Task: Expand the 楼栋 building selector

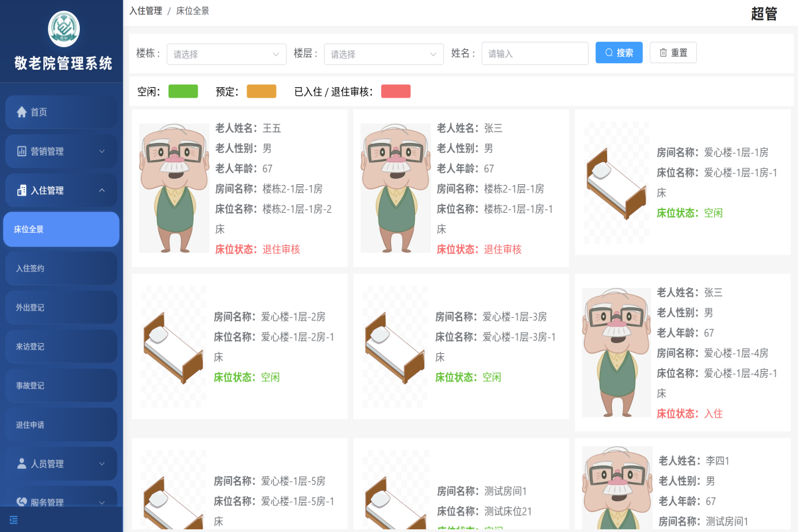Action: [x=226, y=54]
